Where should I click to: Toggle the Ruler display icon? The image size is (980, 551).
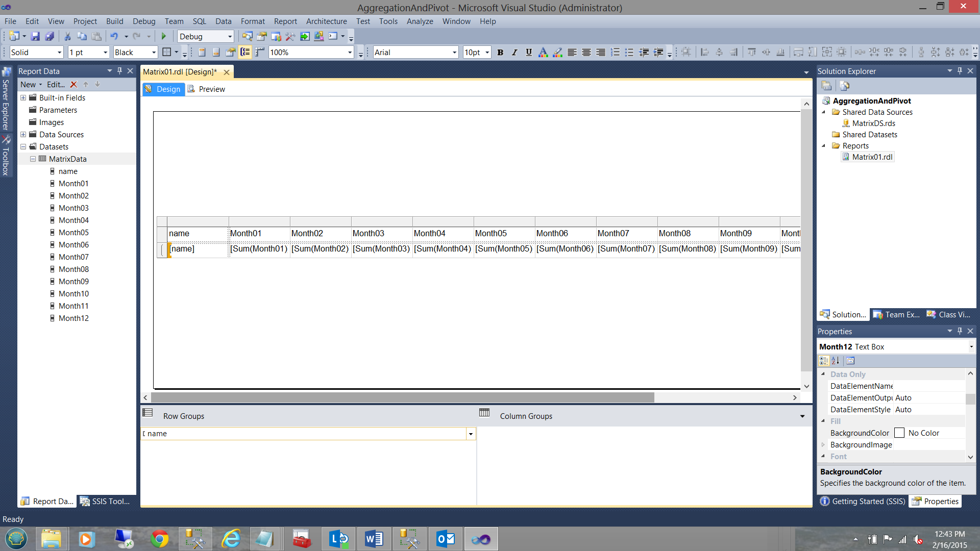260,52
